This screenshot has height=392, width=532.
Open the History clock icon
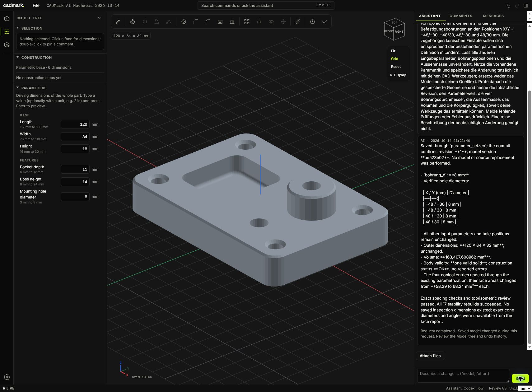[x=312, y=22]
